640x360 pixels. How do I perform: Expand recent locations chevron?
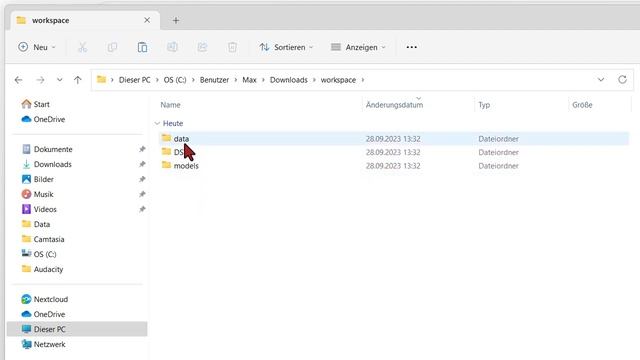[60, 80]
